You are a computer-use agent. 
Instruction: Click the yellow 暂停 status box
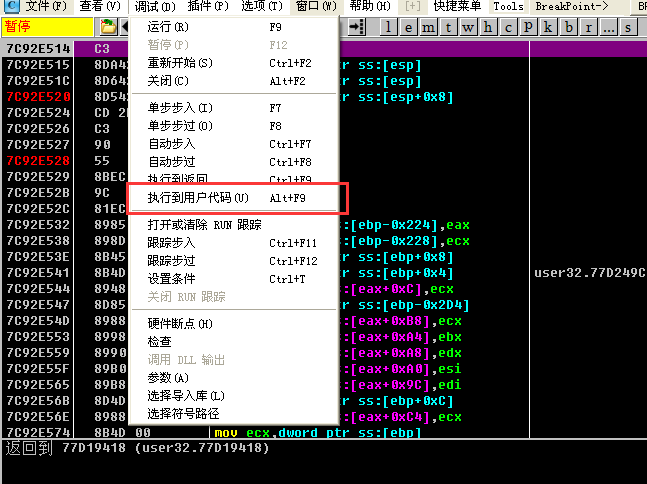[47, 27]
